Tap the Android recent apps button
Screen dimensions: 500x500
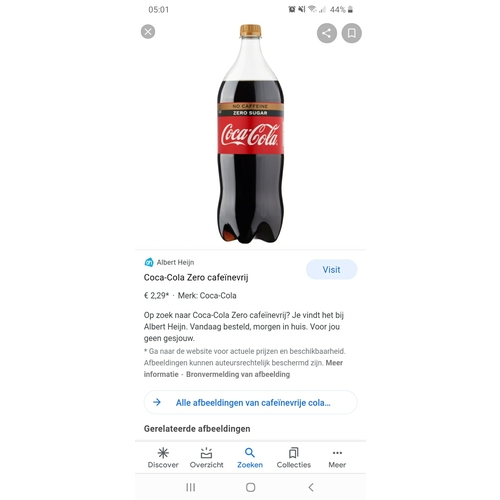[191, 487]
